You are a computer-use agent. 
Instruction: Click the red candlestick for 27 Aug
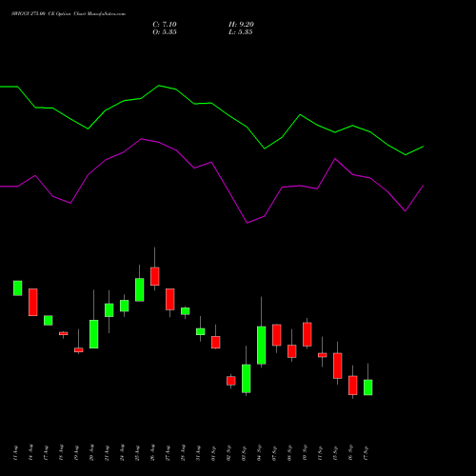(x=169, y=299)
